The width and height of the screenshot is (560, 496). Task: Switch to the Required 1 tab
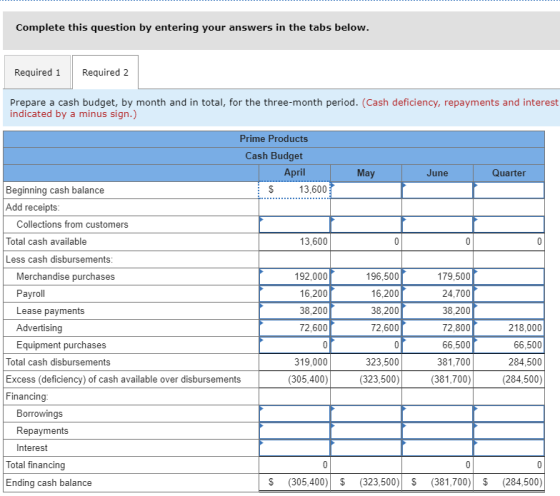click(37, 72)
